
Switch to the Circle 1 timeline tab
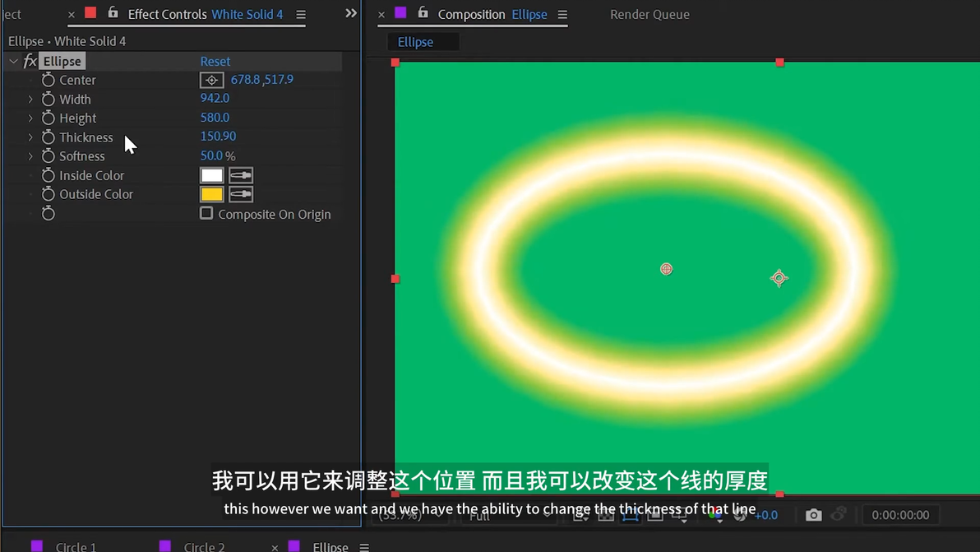tap(76, 547)
